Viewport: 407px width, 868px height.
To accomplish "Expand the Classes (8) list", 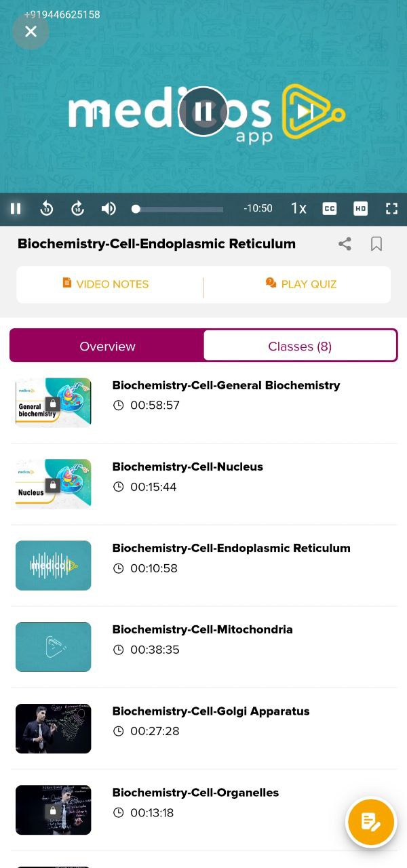I will tap(300, 346).
